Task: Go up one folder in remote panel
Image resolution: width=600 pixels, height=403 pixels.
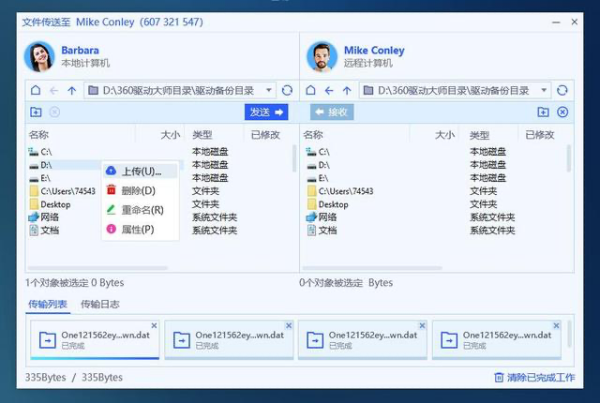Action: [347, 90]
